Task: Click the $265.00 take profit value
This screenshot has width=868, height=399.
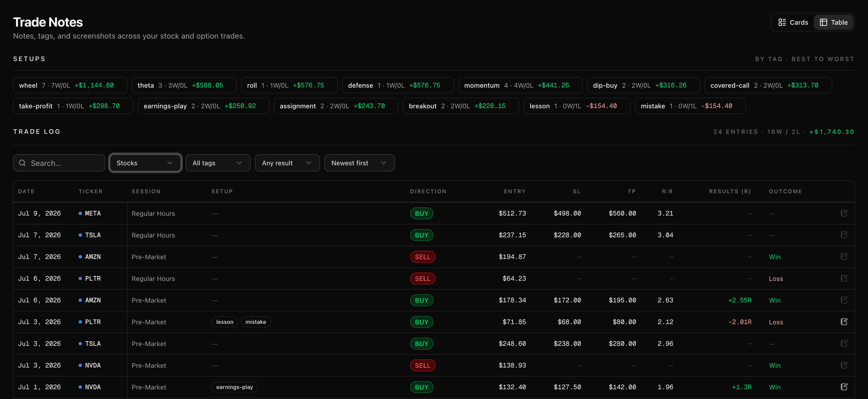Action: pos(622,235)
